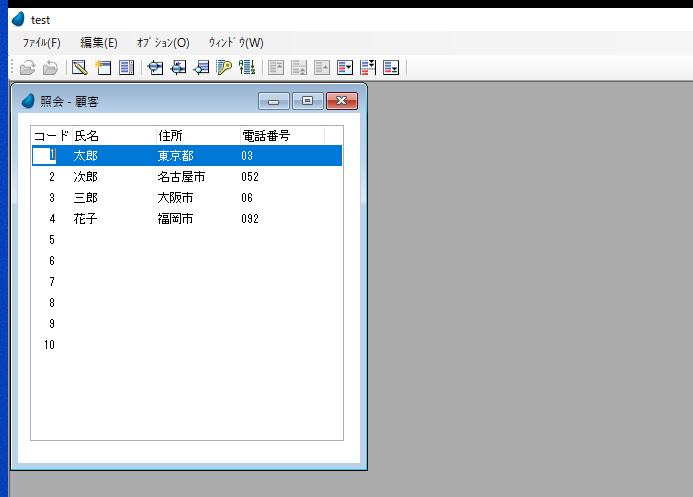Click the list form icon beside new-window icon

coord(126,68)
